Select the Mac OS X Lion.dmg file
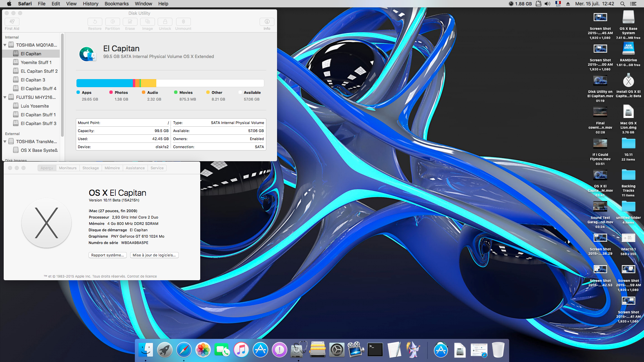The height and width of the screenshot is (362, 644). coord(628,112)
